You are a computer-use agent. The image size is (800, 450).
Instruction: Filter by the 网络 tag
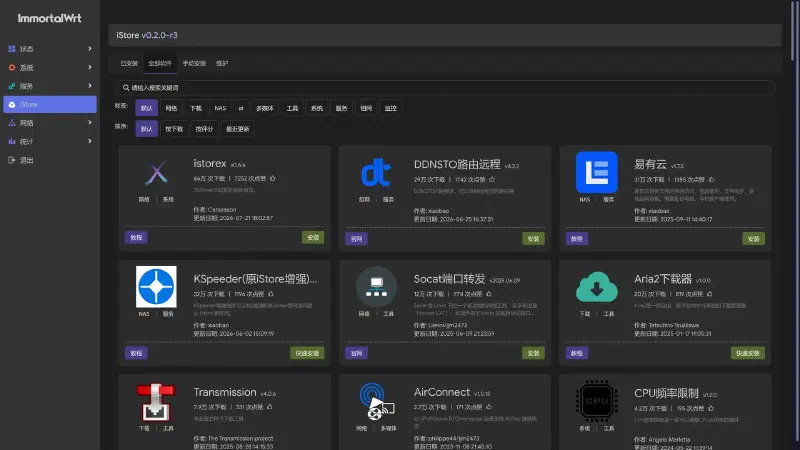(x=171, y=108)
